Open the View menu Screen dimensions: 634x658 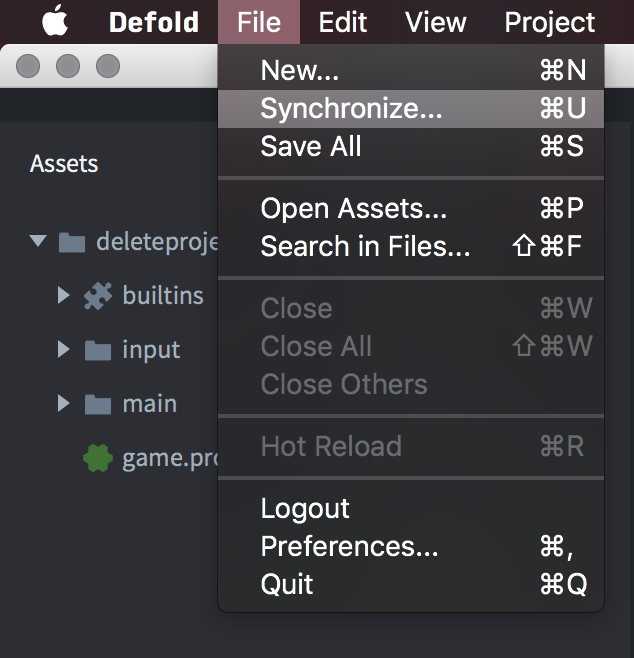[435, 22]
